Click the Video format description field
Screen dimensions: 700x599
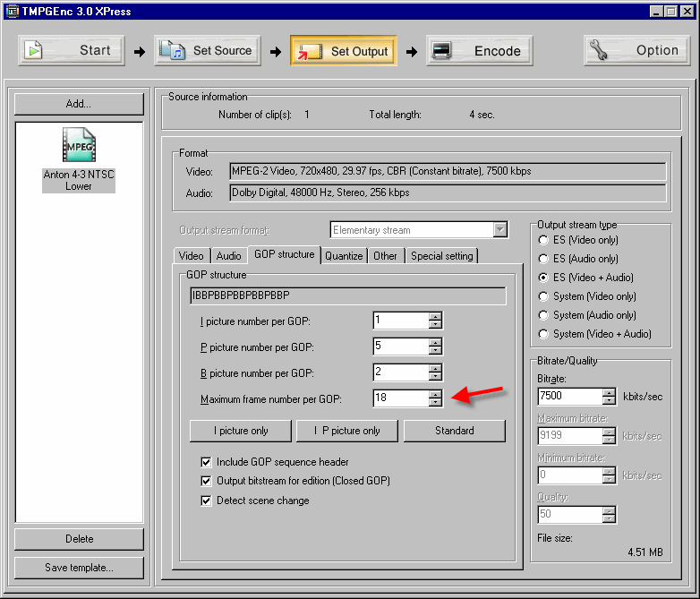point(448,172)
